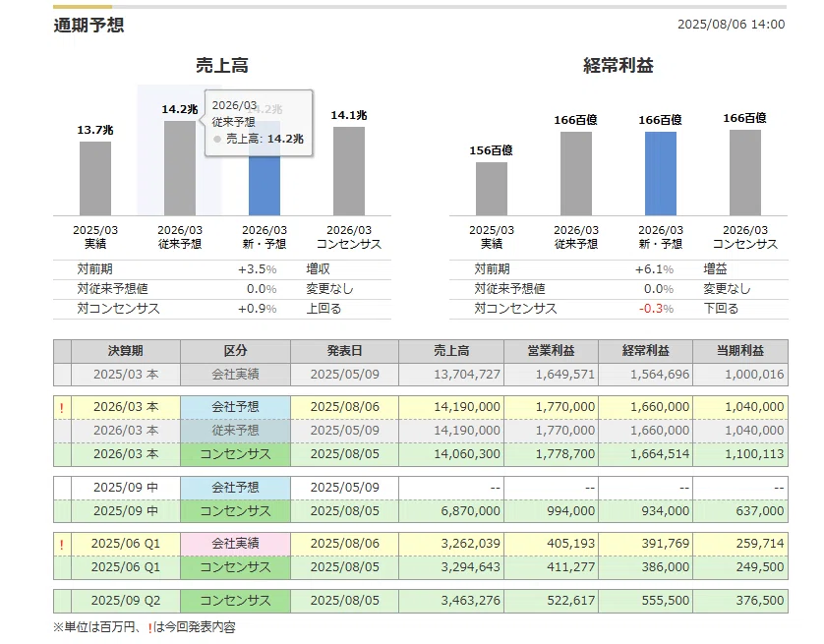824x644 pixels.
Task: Click the Q1 actual sales 3,262,039
Action: (471, 544)
